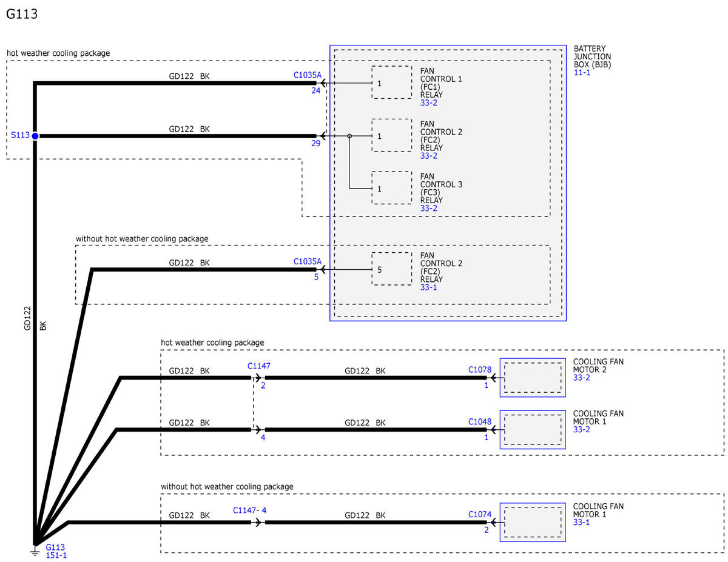728x562 pixels.
Task: Select the Cooling Fan Motor 1 33-1 box
Action: tap(533, 522)
